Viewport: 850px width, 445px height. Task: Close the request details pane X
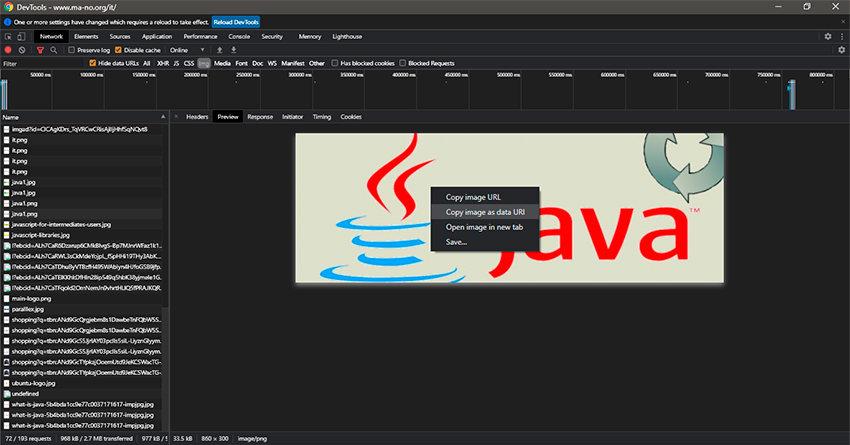pos(176,117)
